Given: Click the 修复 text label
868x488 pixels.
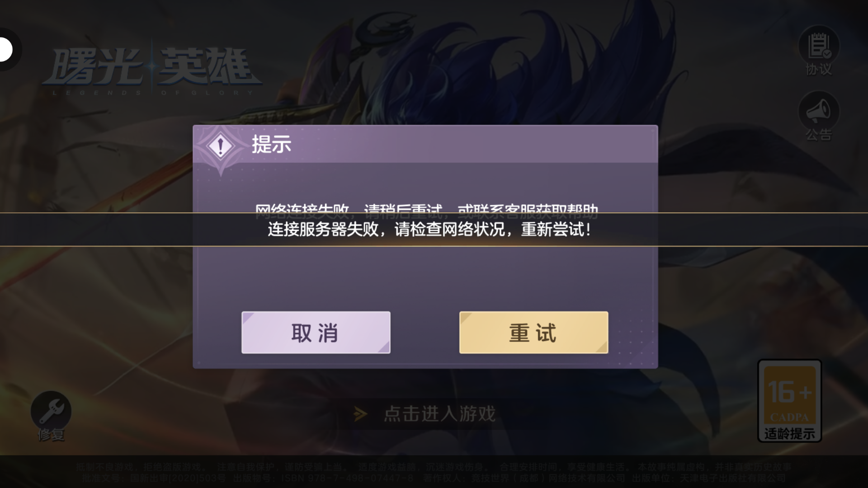Looking at the screenshot, I should [51, 435].
